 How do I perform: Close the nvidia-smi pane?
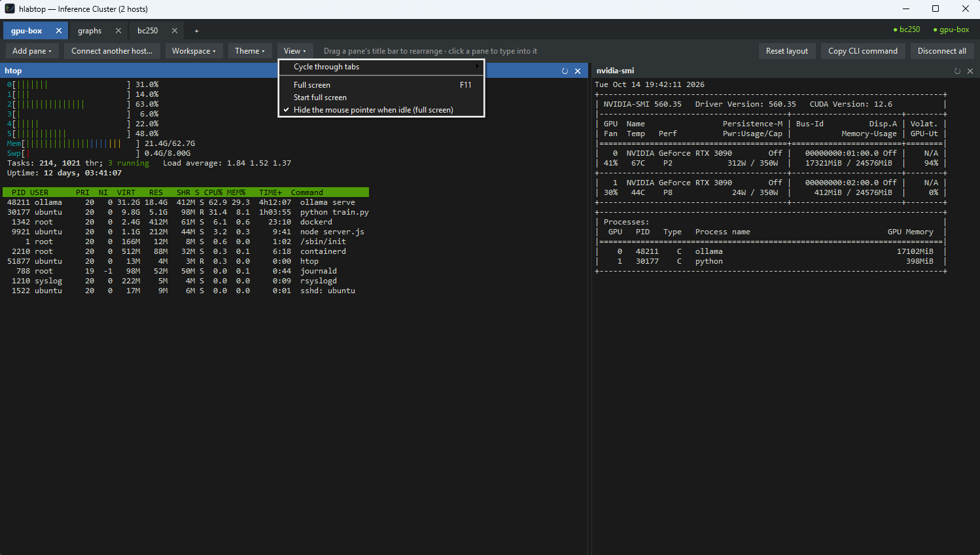[970, 71]
